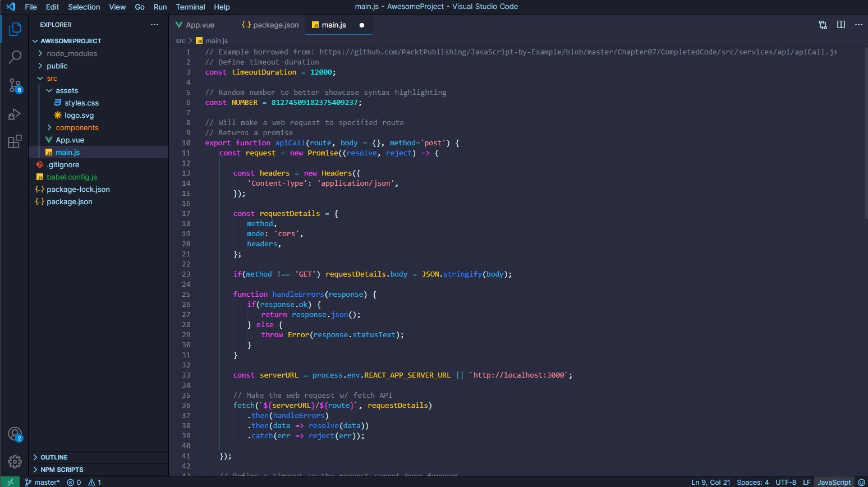Image resolution: width=868 pixels, height=487 pixels.
Task: Change end of line sequence LF
Action: pos(806,482)
